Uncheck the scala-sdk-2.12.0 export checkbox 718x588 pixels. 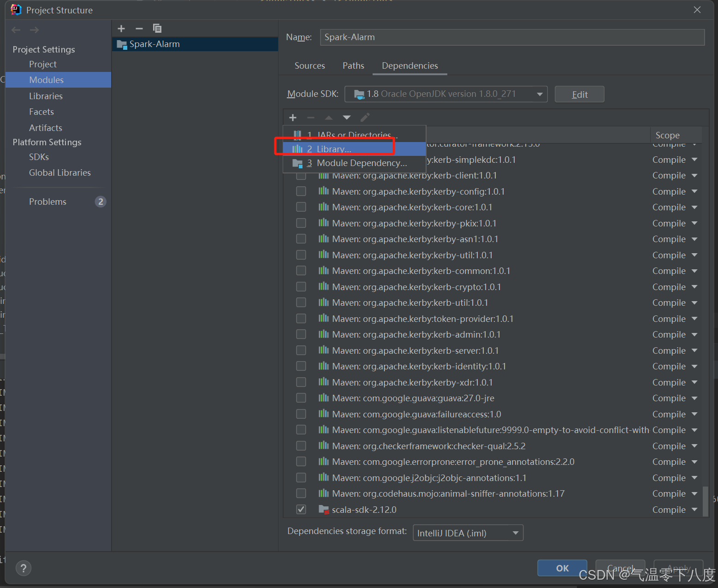301,509
